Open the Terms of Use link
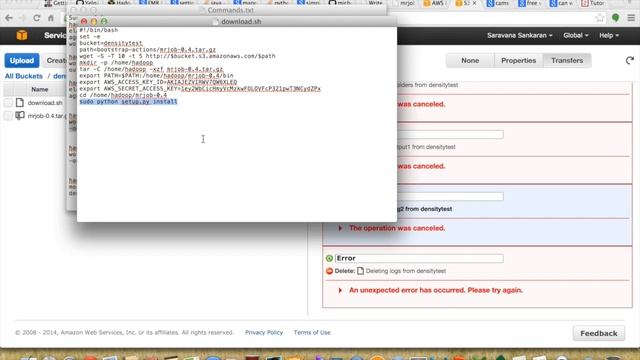This screenshot has width=640, height=360. [x=312, y=333]
